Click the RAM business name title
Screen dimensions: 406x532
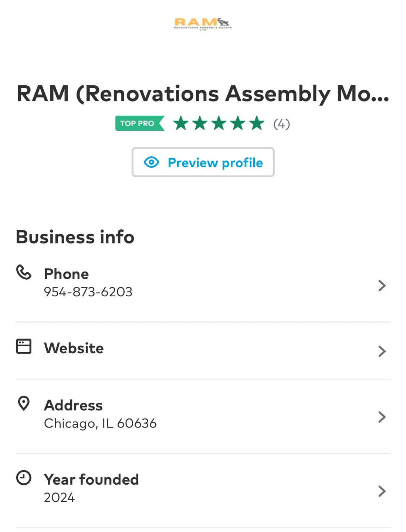pyautogui.click(x=203, y=93)
